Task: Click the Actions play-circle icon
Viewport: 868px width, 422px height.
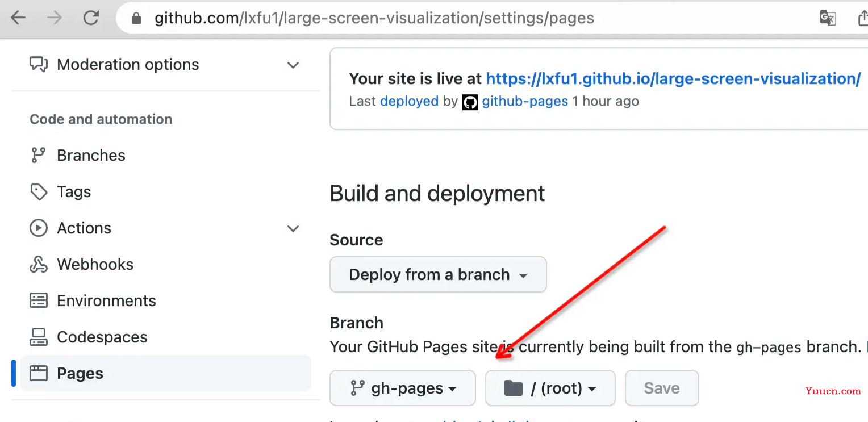Action: [x=39, y=228]
